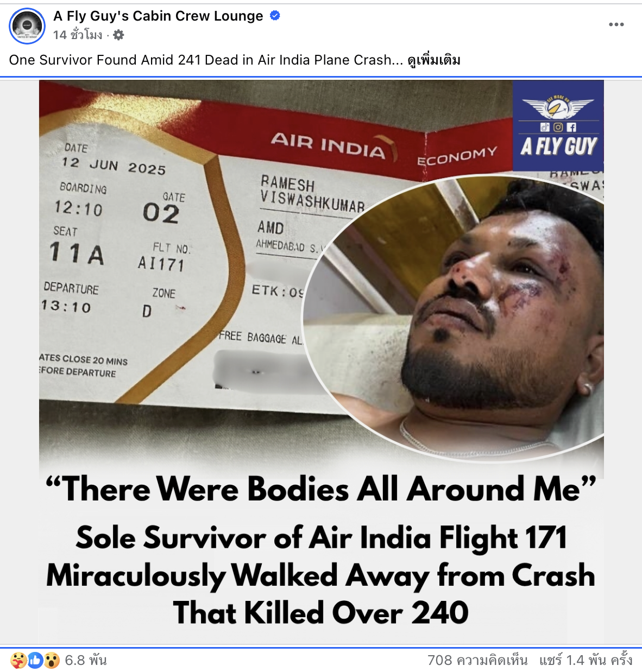Click the post caption text
Viewport: 642px width, 672px height.
pos(206,60)
